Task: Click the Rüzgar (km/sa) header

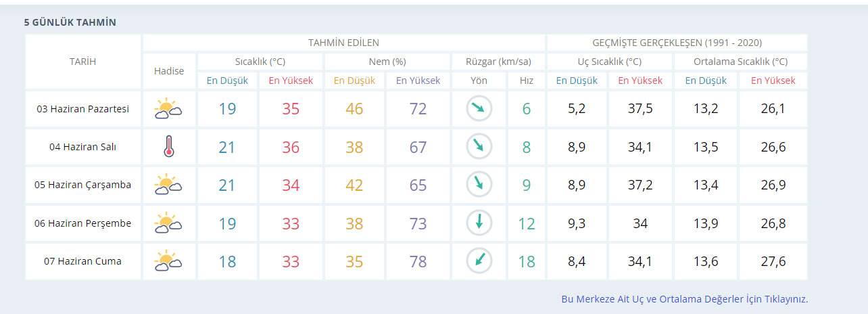Action: [x=498, y=62]
